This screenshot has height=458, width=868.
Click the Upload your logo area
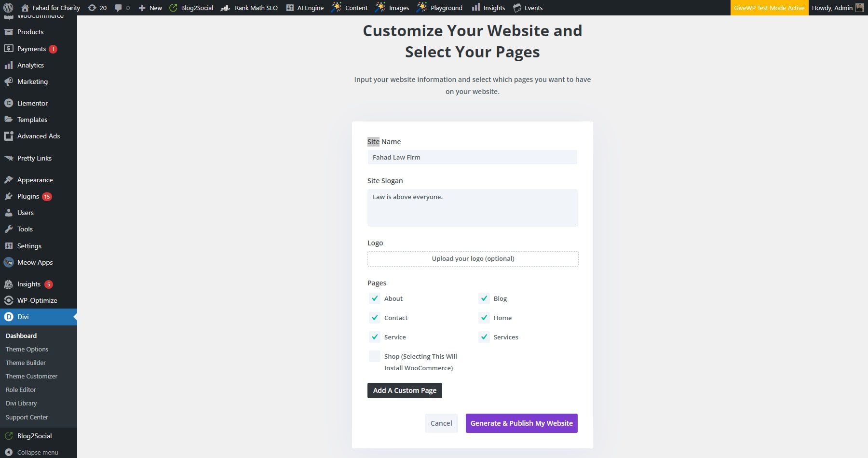(x=472, y=258)
